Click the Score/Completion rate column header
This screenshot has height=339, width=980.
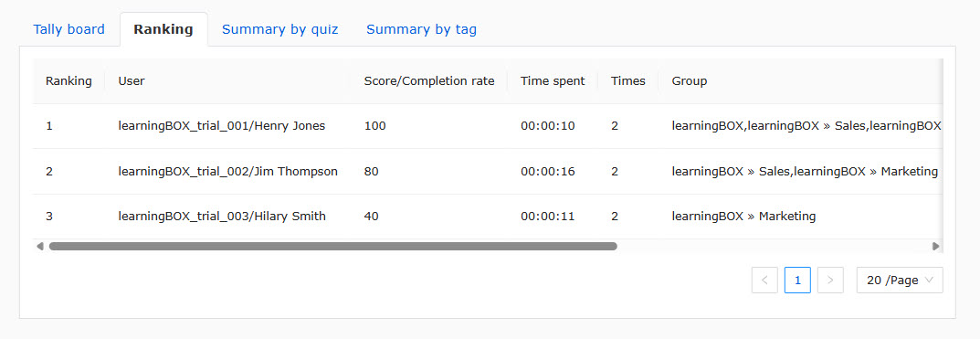click(x=429, y=80)
